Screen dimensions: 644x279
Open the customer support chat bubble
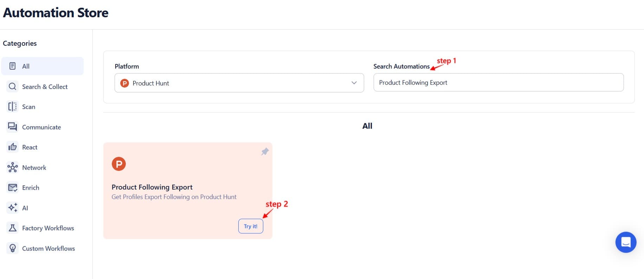(626, 242)
